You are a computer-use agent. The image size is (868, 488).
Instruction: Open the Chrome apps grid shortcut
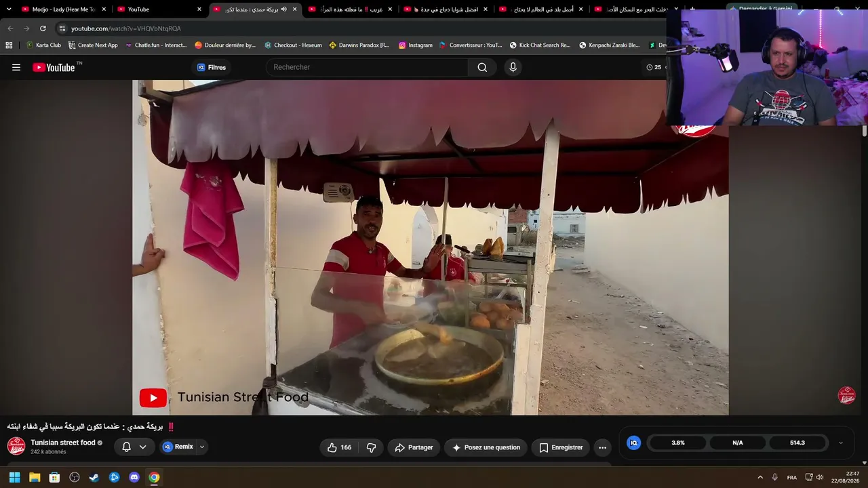tap(9, 45)
